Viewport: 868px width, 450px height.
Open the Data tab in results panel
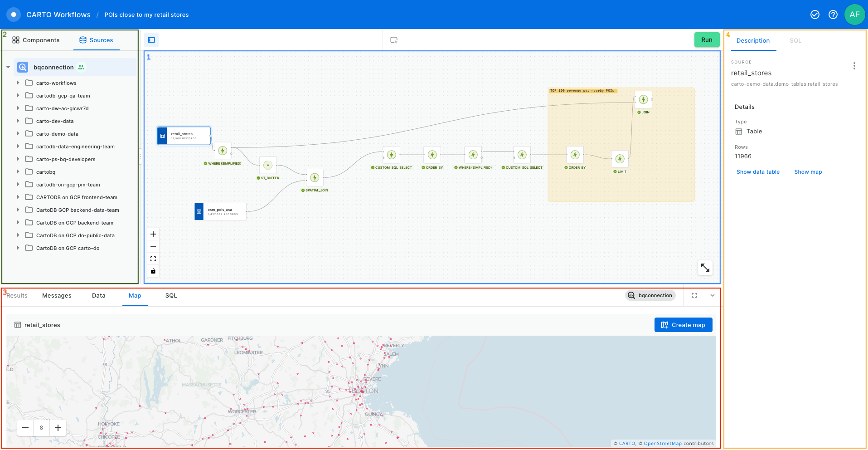(98, 295)
